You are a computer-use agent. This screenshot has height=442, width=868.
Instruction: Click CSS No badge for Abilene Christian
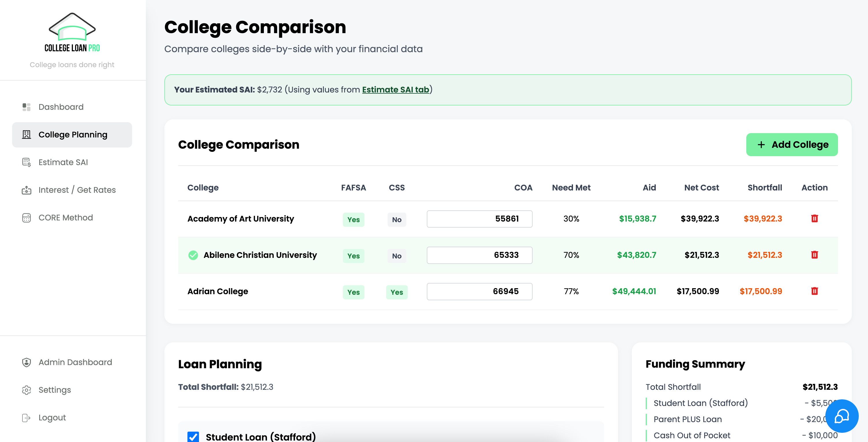[397, 256]
